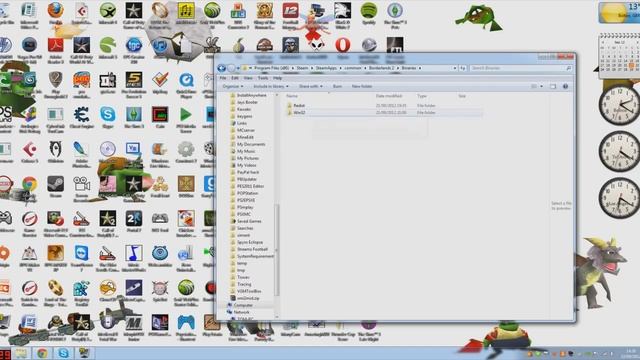Viewport: 640px width, 360px height.
Task: Open the View menu
Action: [x=248, y=78]
